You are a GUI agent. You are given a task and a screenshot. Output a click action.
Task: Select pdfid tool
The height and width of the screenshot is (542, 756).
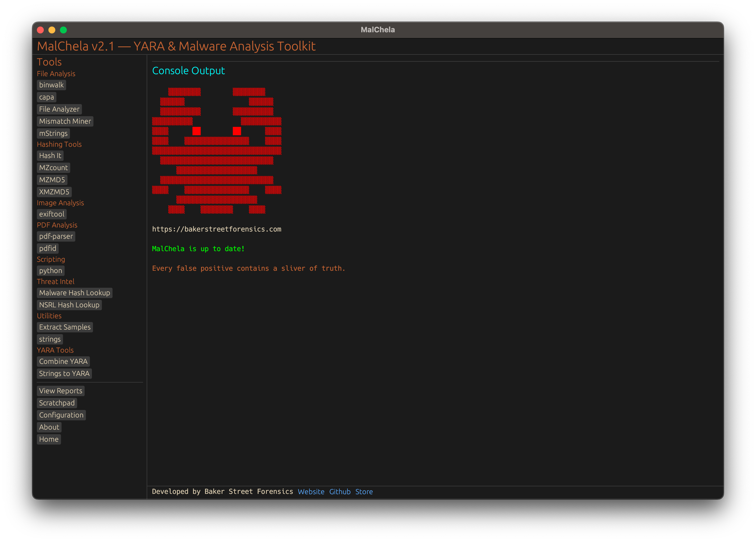(48, 249)
